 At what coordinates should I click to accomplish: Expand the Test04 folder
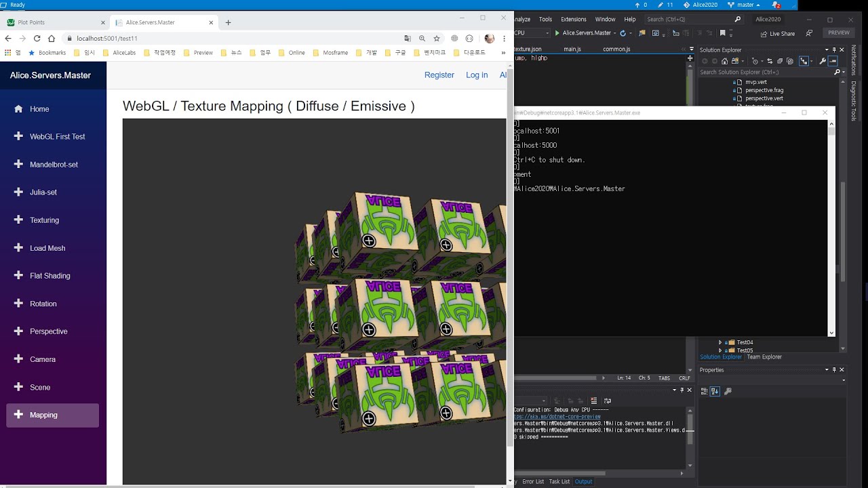(720, 342)
